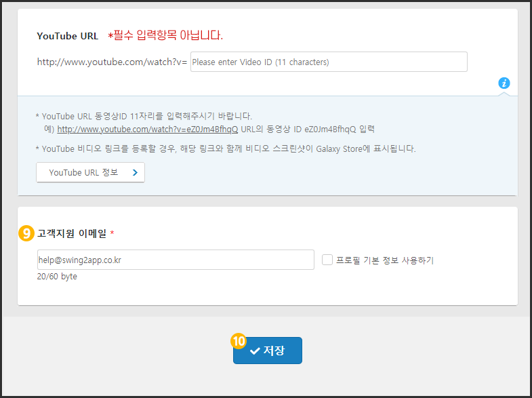Enable the 프로필 기본 정보 사용하기 checkbox
Viewport: 532px width, 398px height.
[x=327, y=260]
